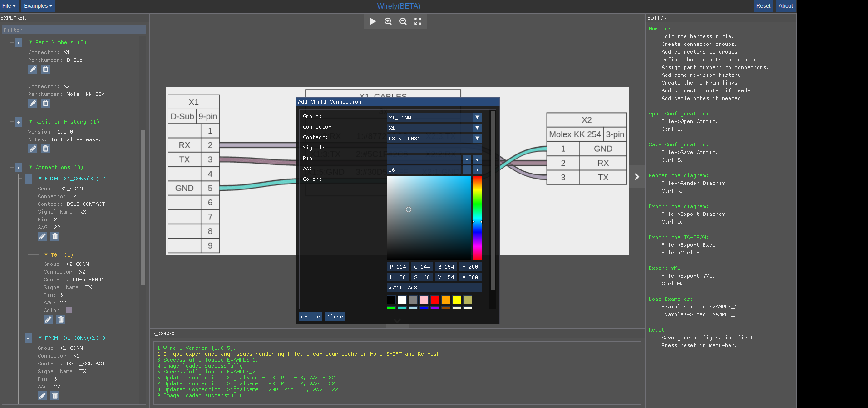Screen dimensions: 868x408
Task: Pick the white preset color swatch
Action: click(402, 300)
